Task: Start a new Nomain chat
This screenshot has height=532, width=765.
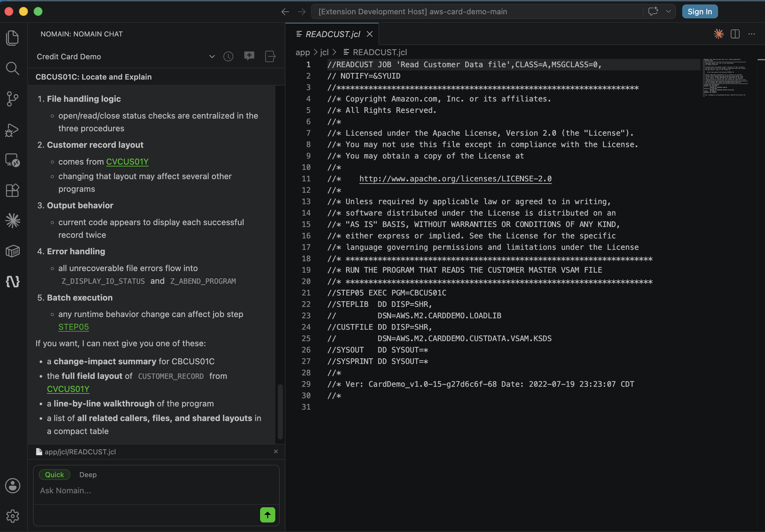Action: point(249,56)
